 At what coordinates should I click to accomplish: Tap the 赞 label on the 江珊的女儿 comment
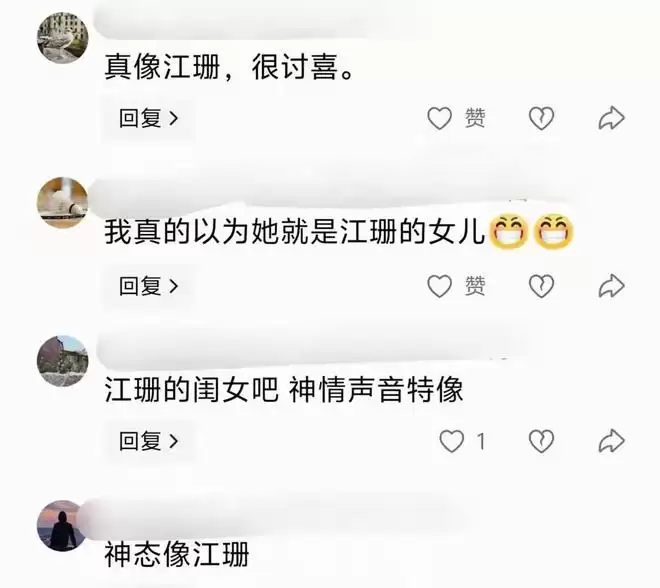coord(475,286)
